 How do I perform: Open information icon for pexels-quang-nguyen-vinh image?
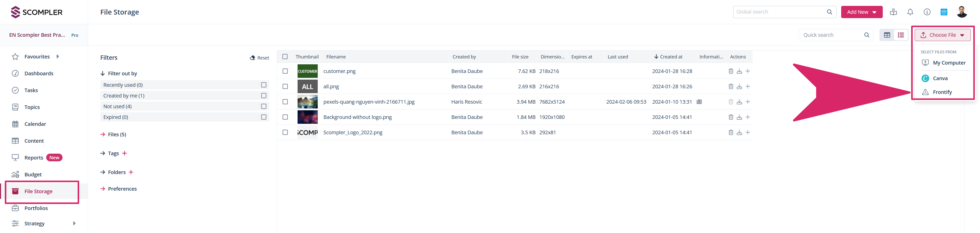[x=699, y=102]
